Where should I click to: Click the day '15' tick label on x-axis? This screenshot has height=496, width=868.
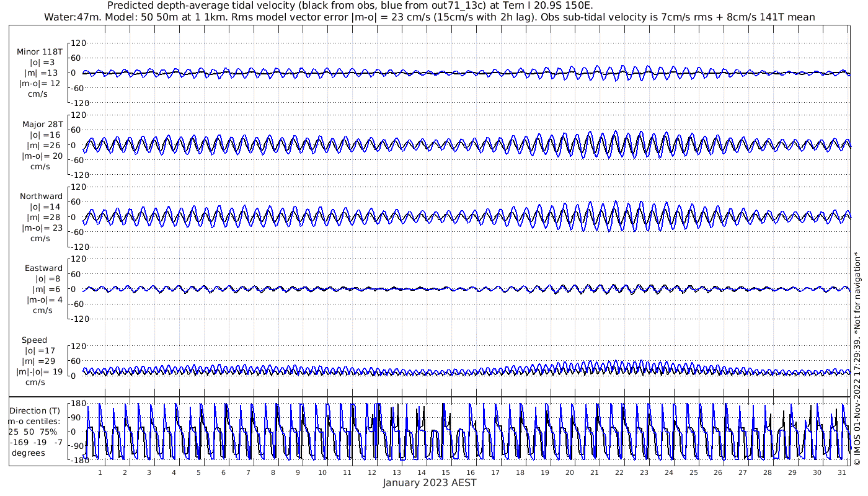446,472
